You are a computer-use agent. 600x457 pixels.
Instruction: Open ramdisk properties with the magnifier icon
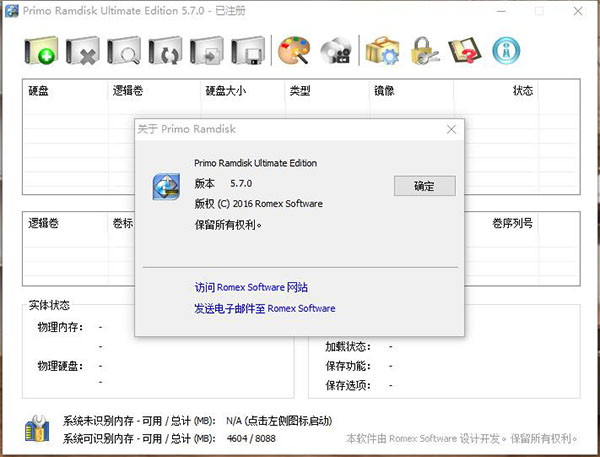(x=124, y=50)
